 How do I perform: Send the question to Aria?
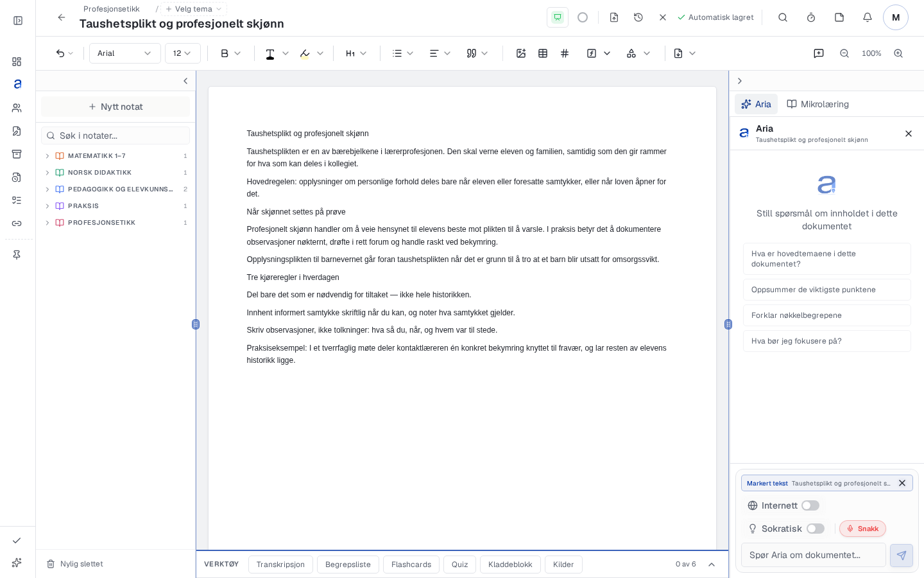(902, 556)
